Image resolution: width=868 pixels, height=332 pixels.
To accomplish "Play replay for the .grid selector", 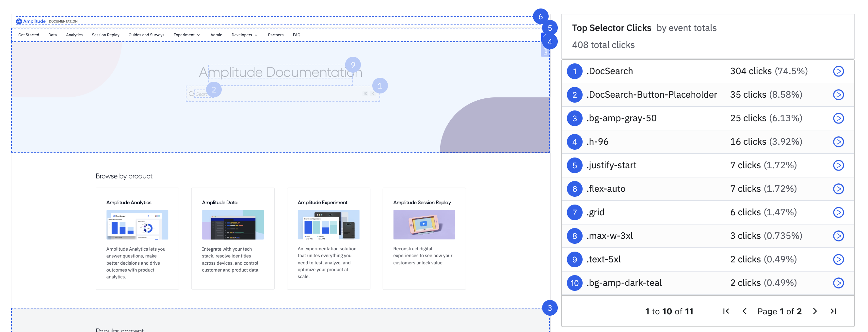I will [839, 212].
